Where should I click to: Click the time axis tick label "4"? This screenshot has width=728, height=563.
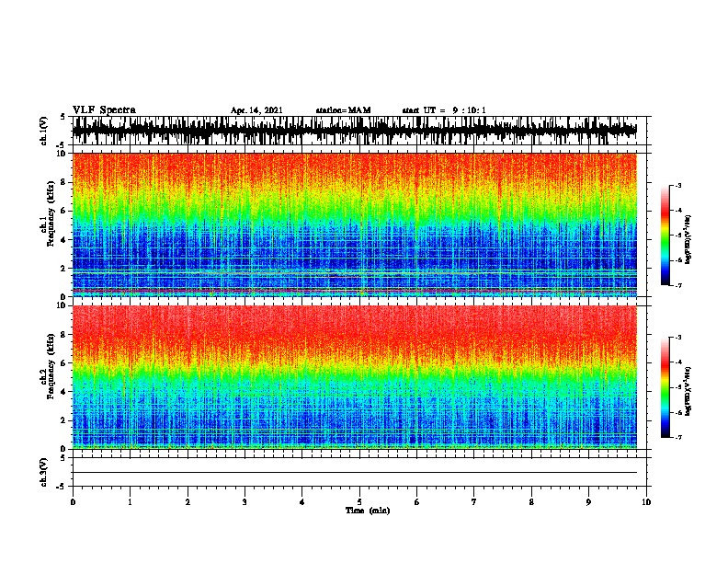tap(302, 502)
